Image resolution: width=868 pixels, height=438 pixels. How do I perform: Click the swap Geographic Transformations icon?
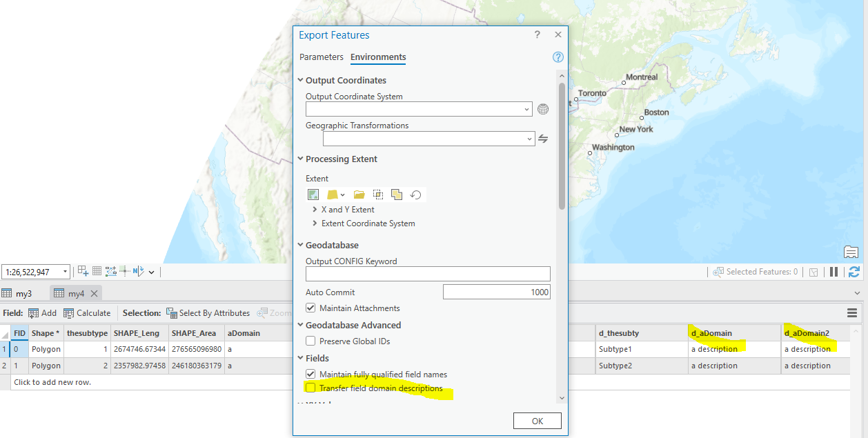click(543, 138)
